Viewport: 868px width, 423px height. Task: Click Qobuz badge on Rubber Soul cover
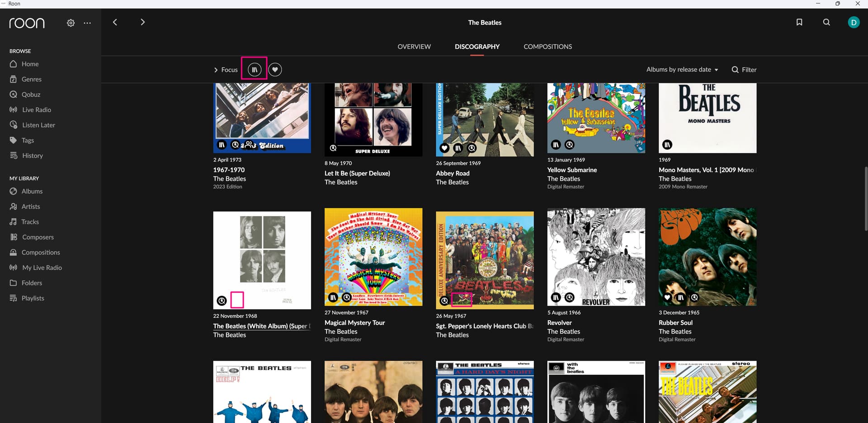(695, 297)
